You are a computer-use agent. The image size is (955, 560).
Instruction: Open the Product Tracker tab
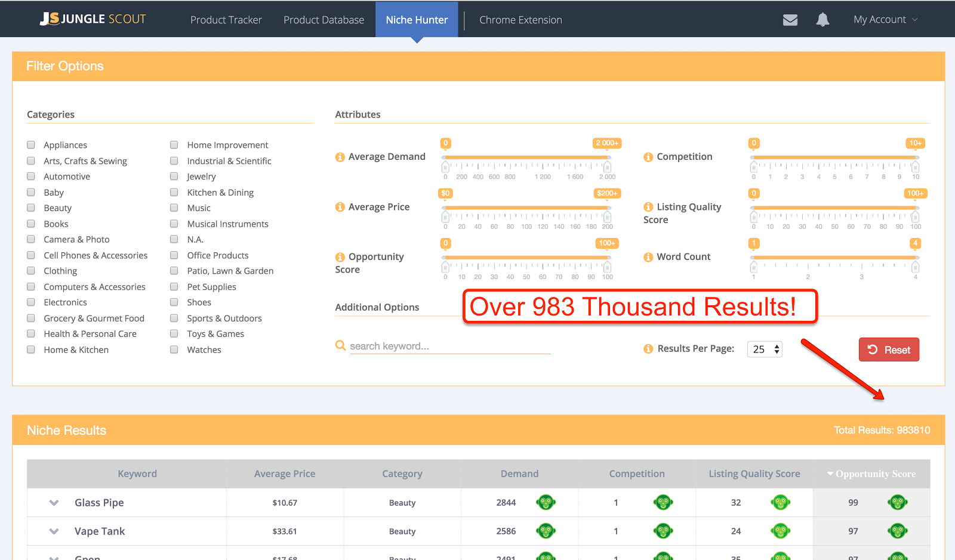pos(226,20)
